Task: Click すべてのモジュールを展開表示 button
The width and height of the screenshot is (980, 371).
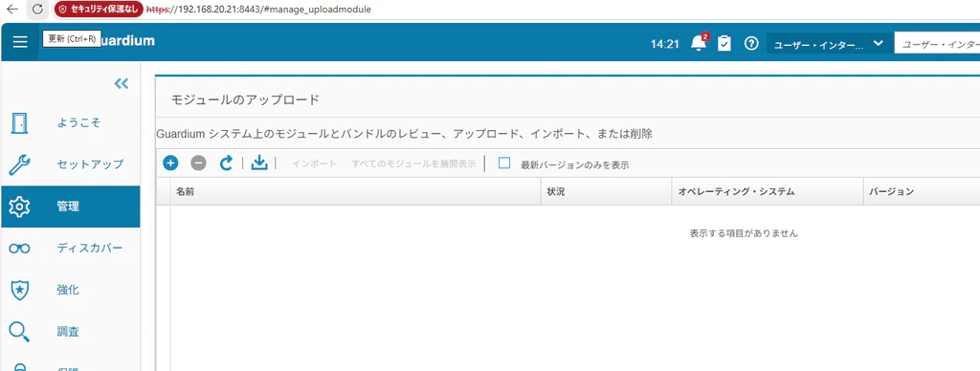Action: pos(413,164)
